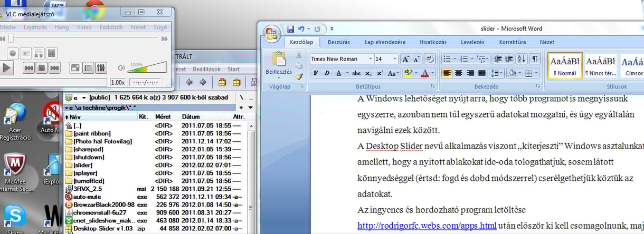Mute VLC audio with speaker icon

121,67
